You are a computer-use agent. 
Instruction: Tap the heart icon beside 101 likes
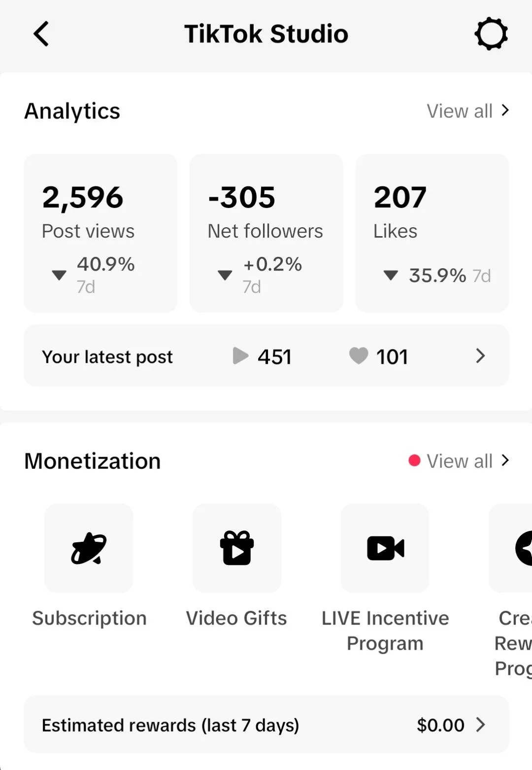359,356
